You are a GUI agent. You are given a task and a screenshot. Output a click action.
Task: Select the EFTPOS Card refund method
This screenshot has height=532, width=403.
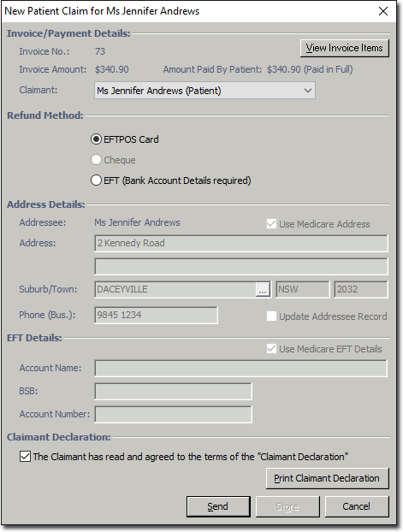pos(96,139)
